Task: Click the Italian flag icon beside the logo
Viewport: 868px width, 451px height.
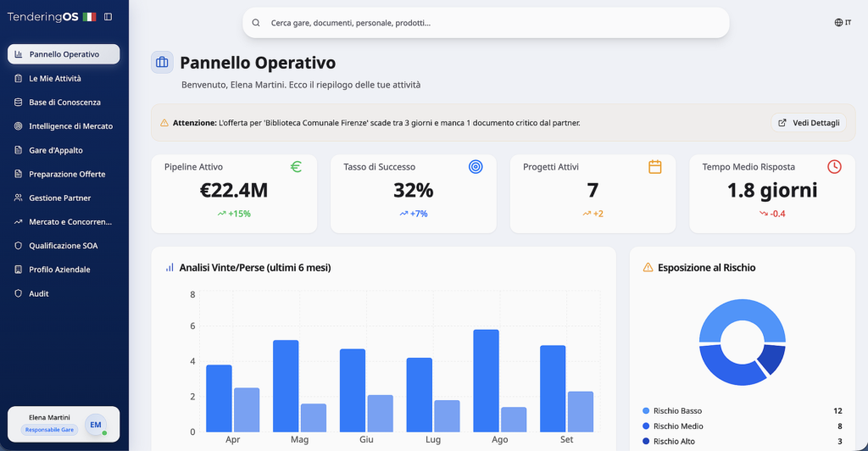Action: 89,17
